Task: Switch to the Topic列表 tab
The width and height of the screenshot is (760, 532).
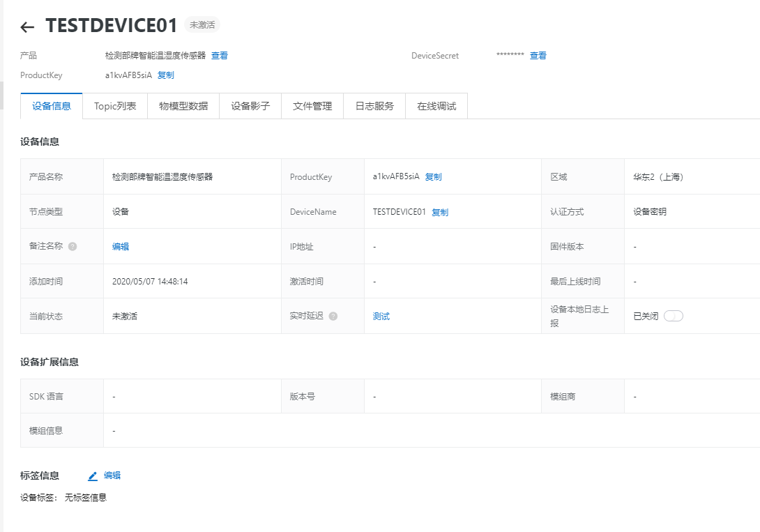Action: click(x=115, y=106)
